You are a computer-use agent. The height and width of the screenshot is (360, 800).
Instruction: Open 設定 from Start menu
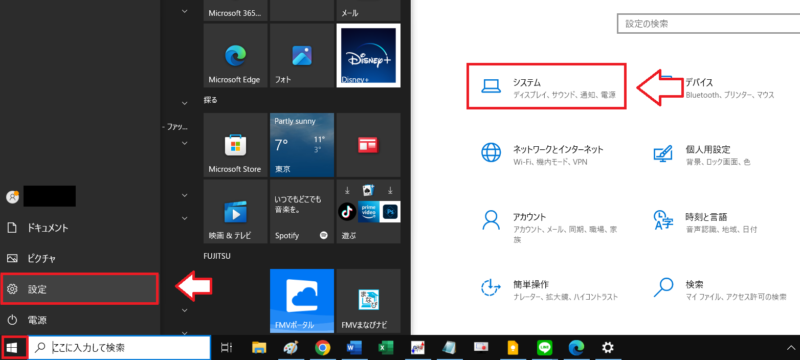[x=80, y=289]
